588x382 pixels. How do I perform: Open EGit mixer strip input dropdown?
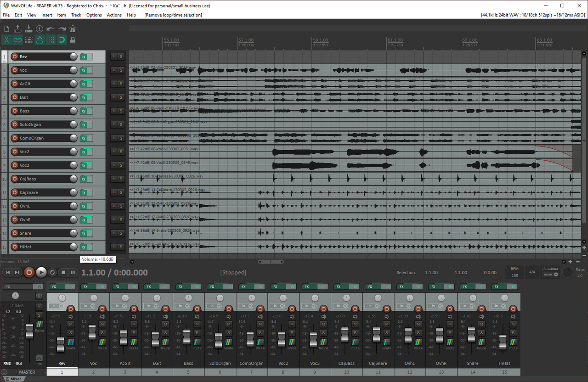(x=151, y=306)
